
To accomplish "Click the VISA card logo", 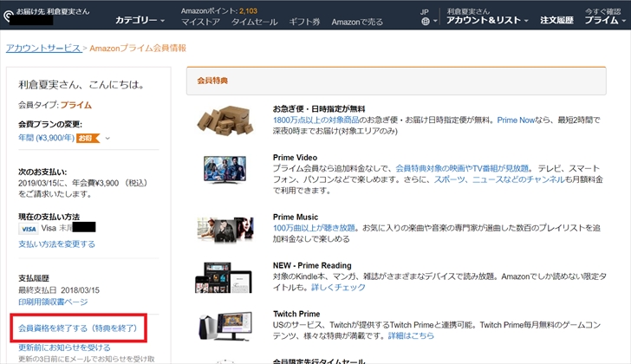I will point(28,229).
